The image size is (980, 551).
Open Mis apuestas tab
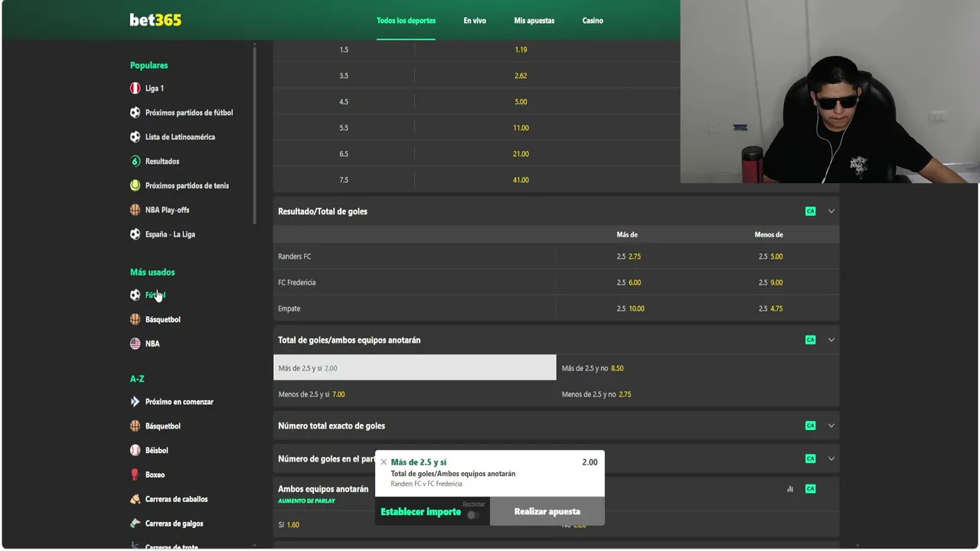[534, 21]
